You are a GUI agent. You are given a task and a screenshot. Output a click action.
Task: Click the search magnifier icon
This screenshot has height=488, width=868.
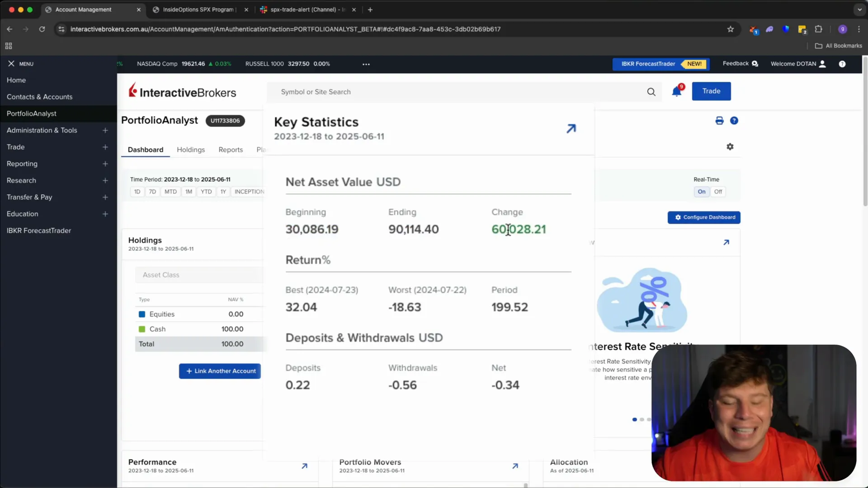(x=651, y=92)
